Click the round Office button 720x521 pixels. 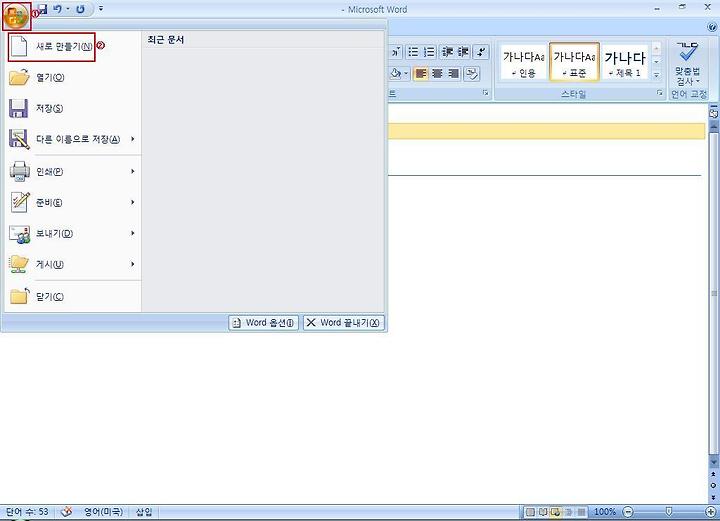click(x=16, y=15)
